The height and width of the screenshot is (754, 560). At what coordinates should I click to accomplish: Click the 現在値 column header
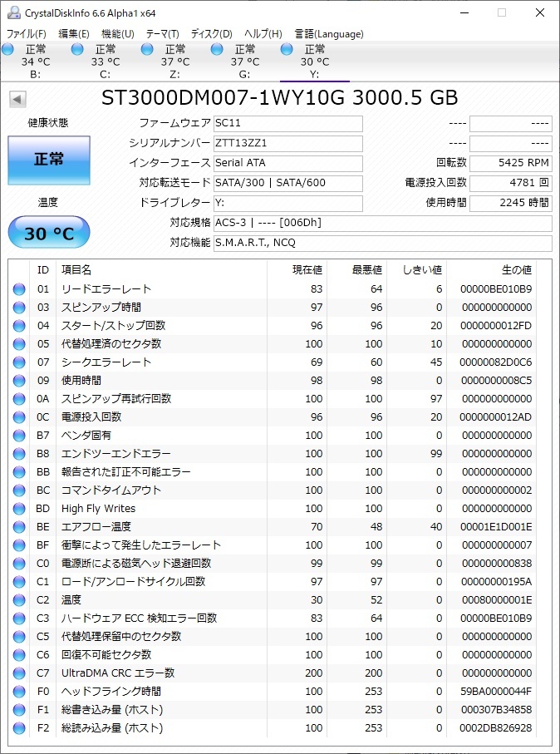tap(297, 270)
